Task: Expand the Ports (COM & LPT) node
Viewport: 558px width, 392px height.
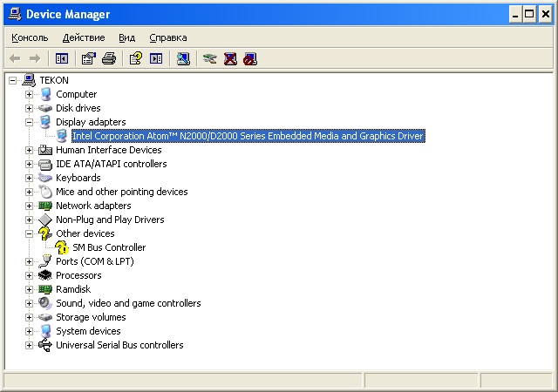Action: click(29, 261)
